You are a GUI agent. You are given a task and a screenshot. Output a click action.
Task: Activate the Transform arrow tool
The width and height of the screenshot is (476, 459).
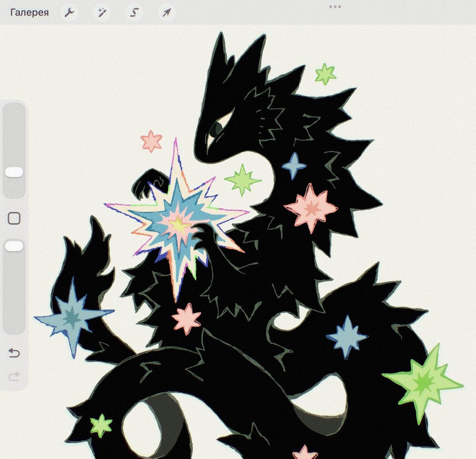coord(166,13)
